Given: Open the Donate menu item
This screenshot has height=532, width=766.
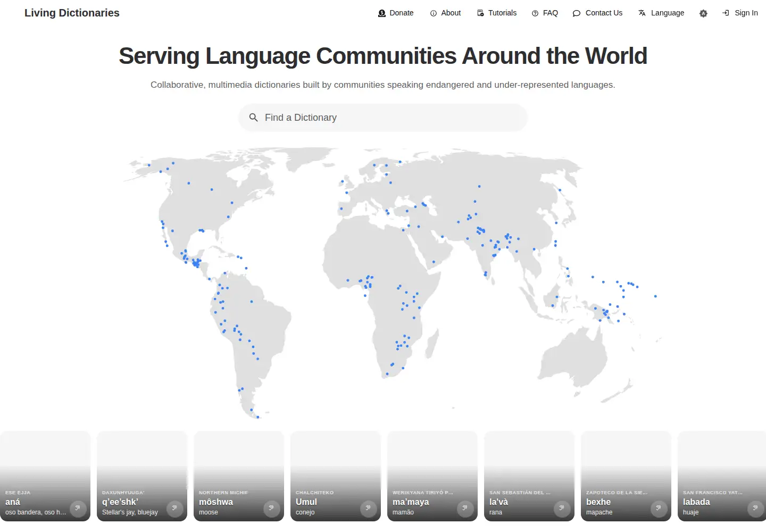Looking at the screenshot, I should pyautogui.click(x=396, y=13).
